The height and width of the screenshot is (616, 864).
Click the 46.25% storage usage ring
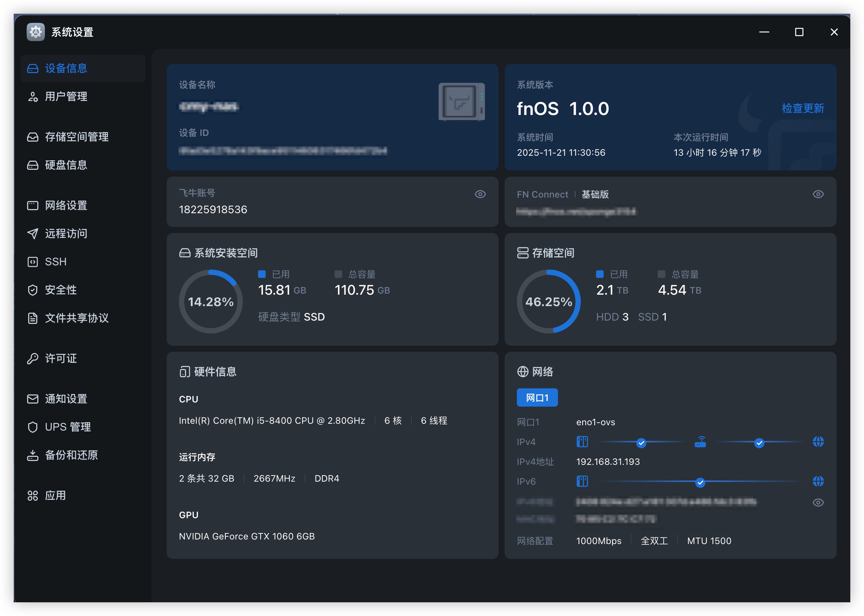[x=548, y=302]
